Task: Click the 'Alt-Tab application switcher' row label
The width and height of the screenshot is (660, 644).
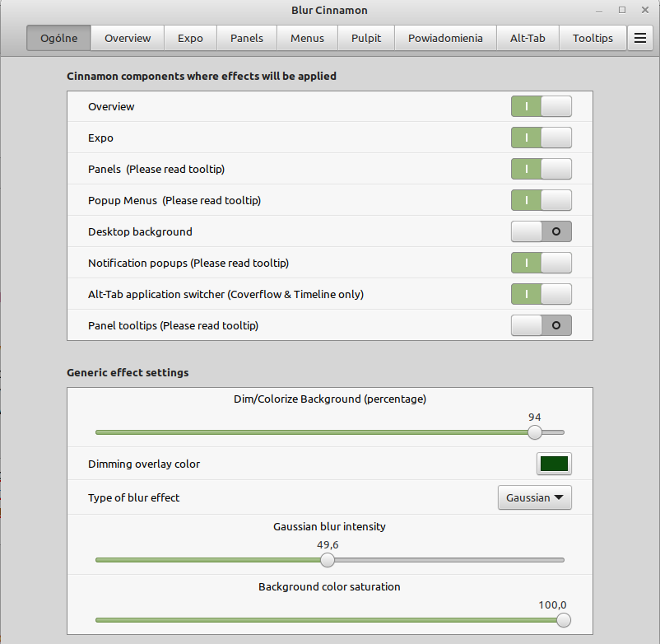Action: 225,295
